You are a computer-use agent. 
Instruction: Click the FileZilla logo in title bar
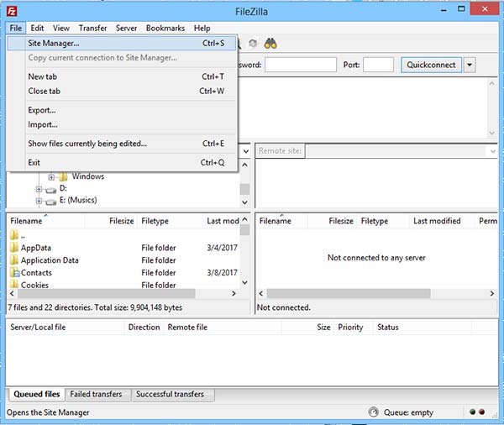(12, 12)
